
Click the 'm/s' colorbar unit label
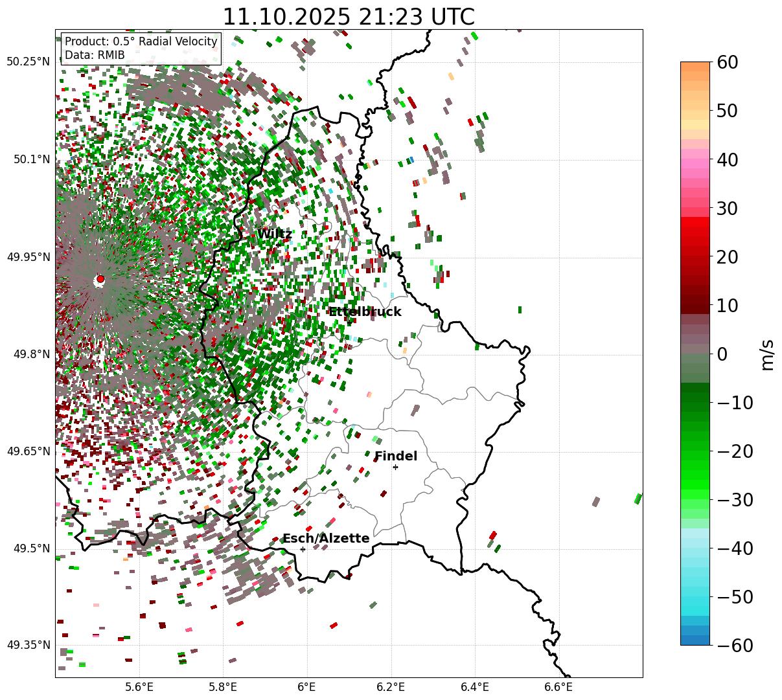pyautogui.click(x=768, y=354)
